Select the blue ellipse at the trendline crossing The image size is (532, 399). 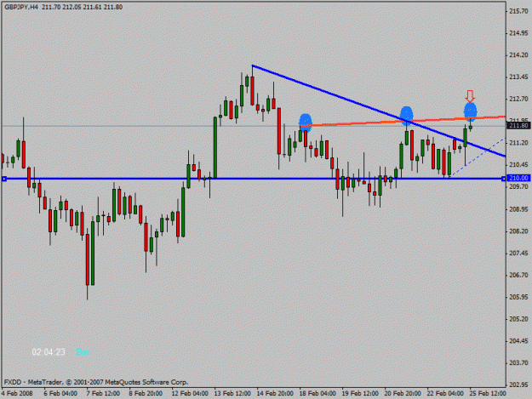[407, 116]
